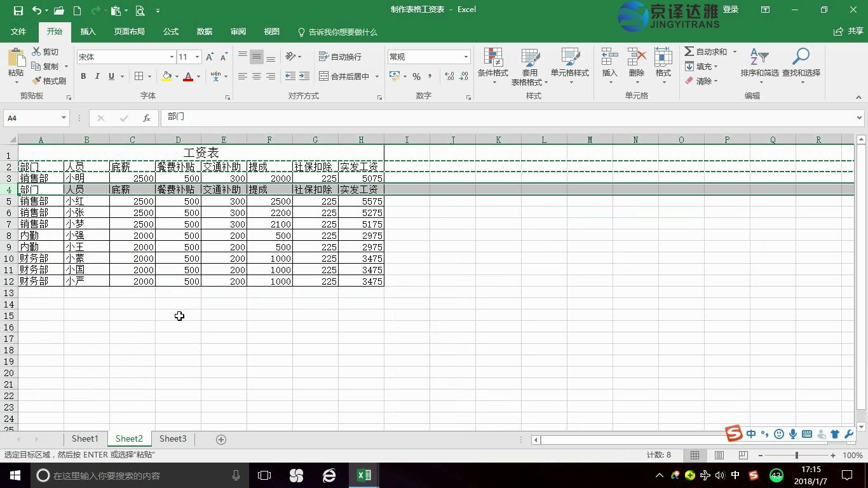Click the insert function fx button
868x488 pixels.
pyautogui.click(x=146, y=118)
